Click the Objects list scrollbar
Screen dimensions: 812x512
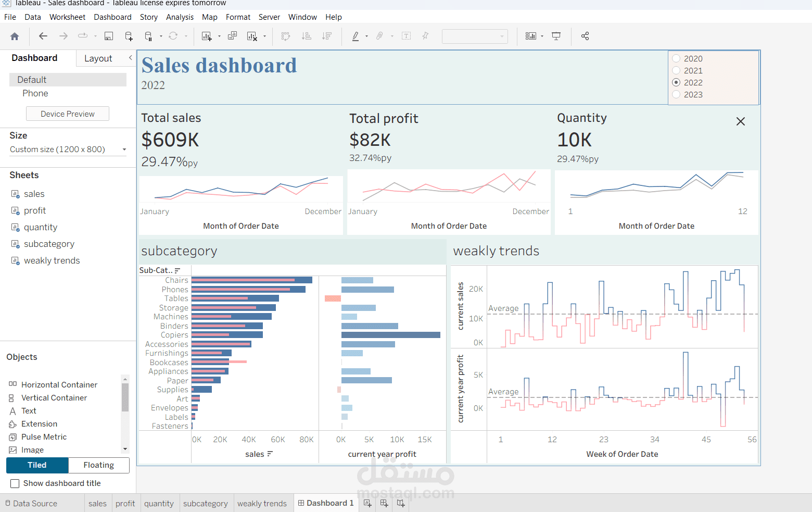point(125,398)
